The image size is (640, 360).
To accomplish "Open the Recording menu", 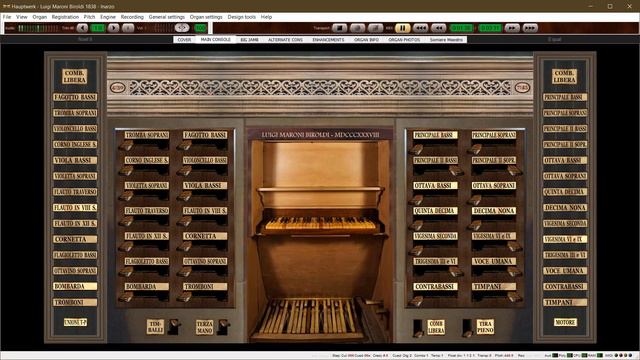I will (132, 17).
